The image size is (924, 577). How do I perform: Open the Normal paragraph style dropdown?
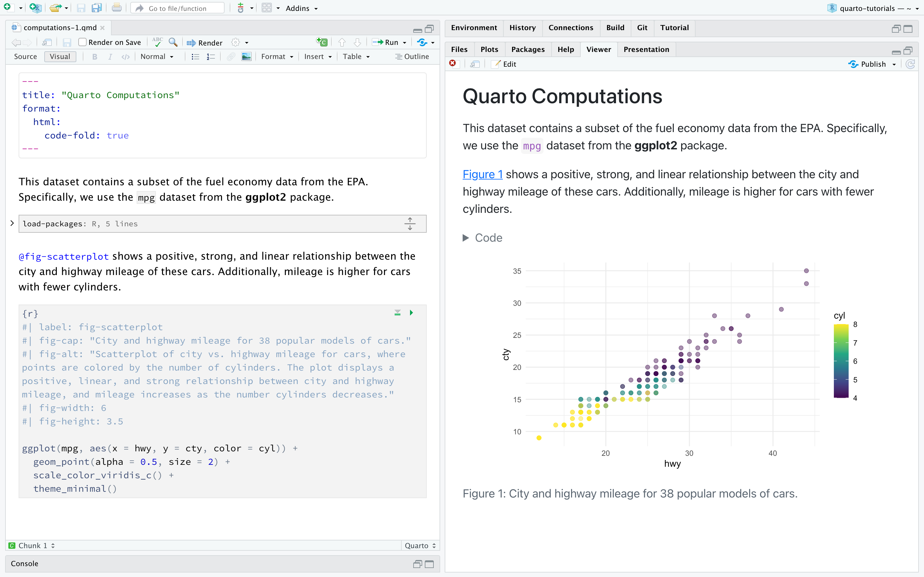pyautogui.click(x=157, y=56)
